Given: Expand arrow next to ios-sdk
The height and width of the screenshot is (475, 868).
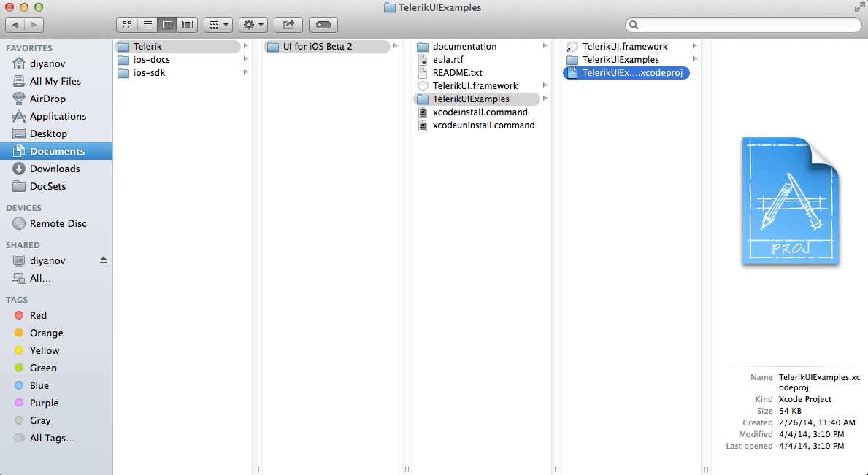Looking at the screenshot, I should tap(246, 72).
